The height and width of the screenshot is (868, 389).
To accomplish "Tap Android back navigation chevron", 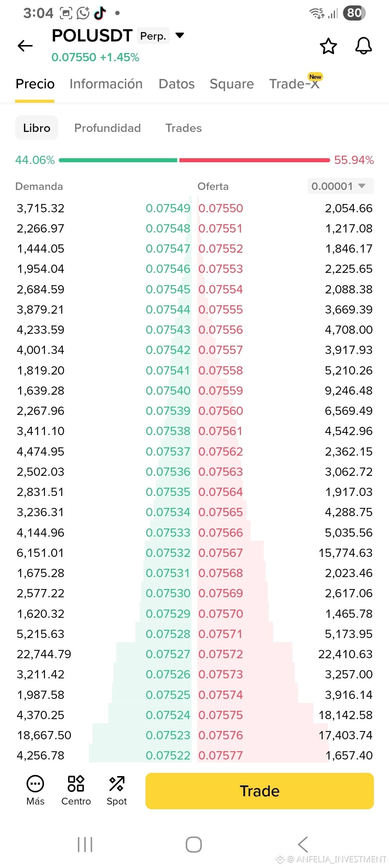I will (x=303, y=845).
